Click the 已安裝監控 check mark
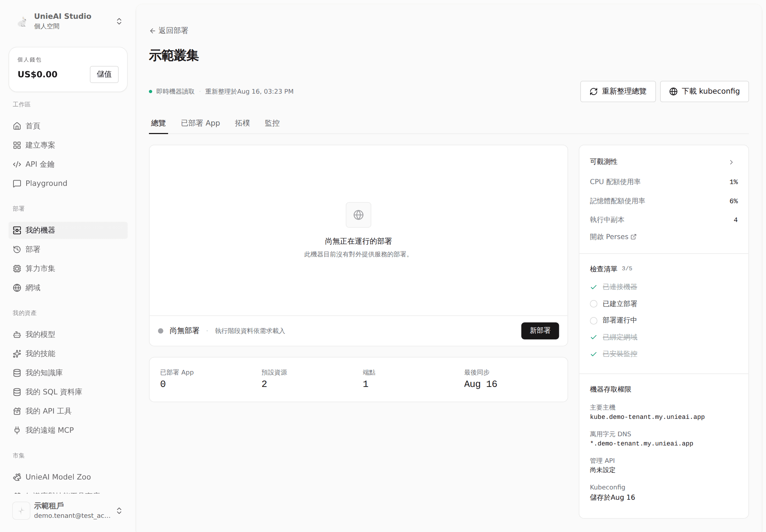Screen dimensions: 766x532 [594, 354]
